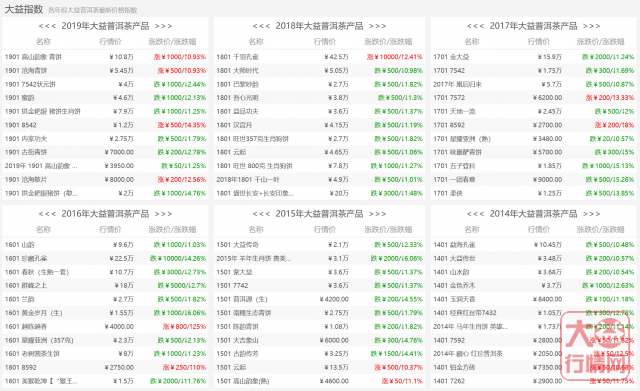Screen dimensions: 640x391
Task: Click the <<< arrows before 2019年大益普洱茶产品
Action: [47, 26]
